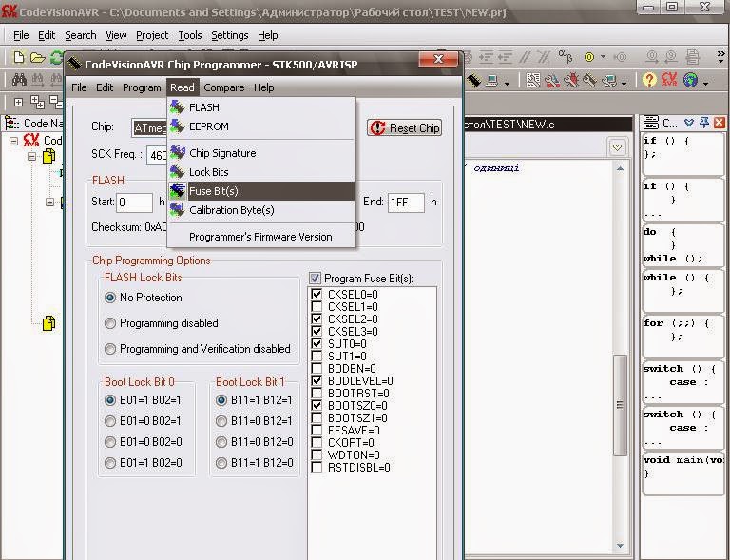Click the editor vertical scrollbar thumb
The width and height of the screenshot is (730, 560).
(x=619, y=405)
